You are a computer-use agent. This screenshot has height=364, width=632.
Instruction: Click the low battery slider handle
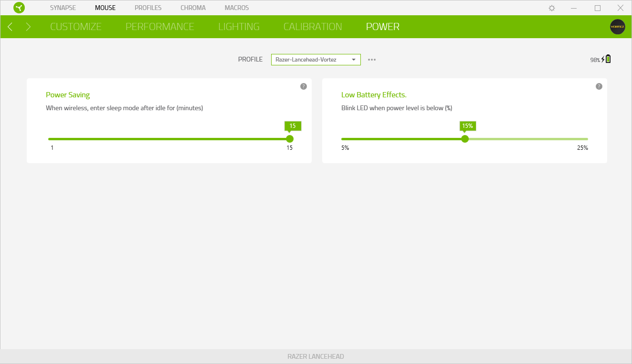[x=465, y=139]
